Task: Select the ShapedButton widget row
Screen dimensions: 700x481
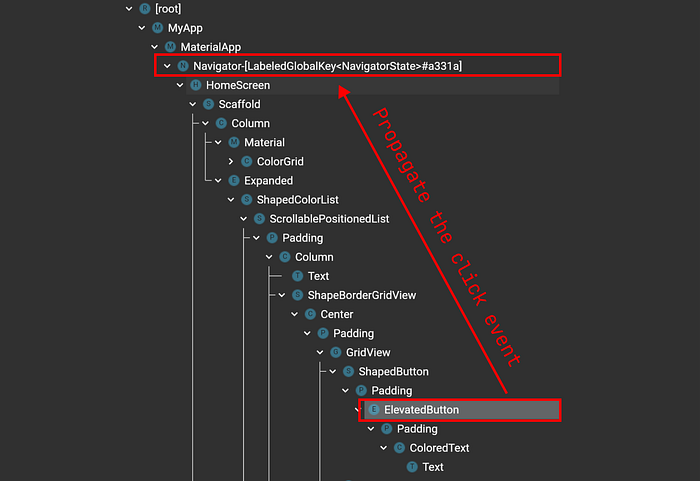Action: (x=393, y=372)
